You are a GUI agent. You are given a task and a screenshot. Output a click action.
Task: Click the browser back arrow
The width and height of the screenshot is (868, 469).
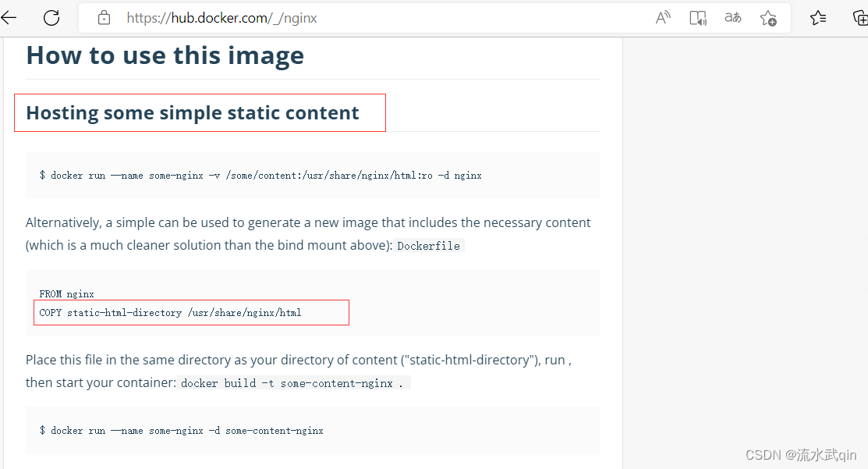point(9,18)
